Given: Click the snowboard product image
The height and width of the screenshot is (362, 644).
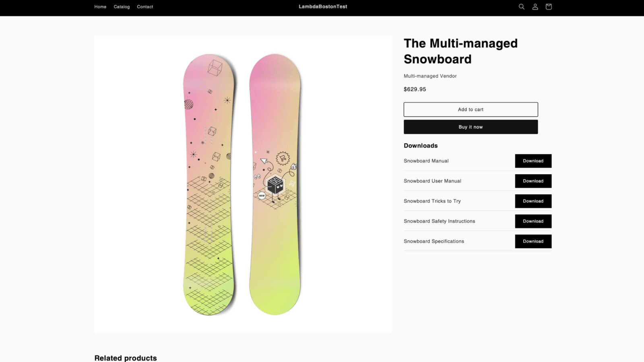Looking at the screenshot, I should [x=243, y=184].
